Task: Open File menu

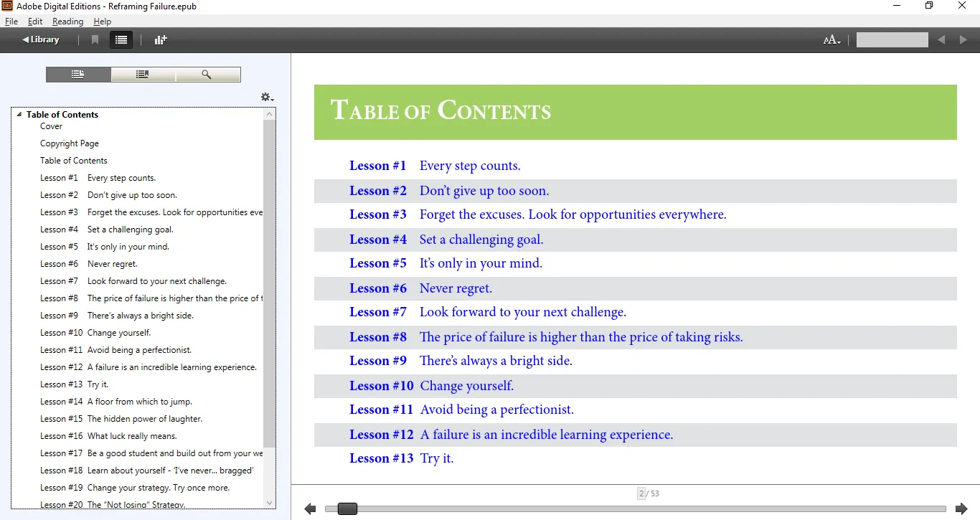Action: [x=11, y=22]
